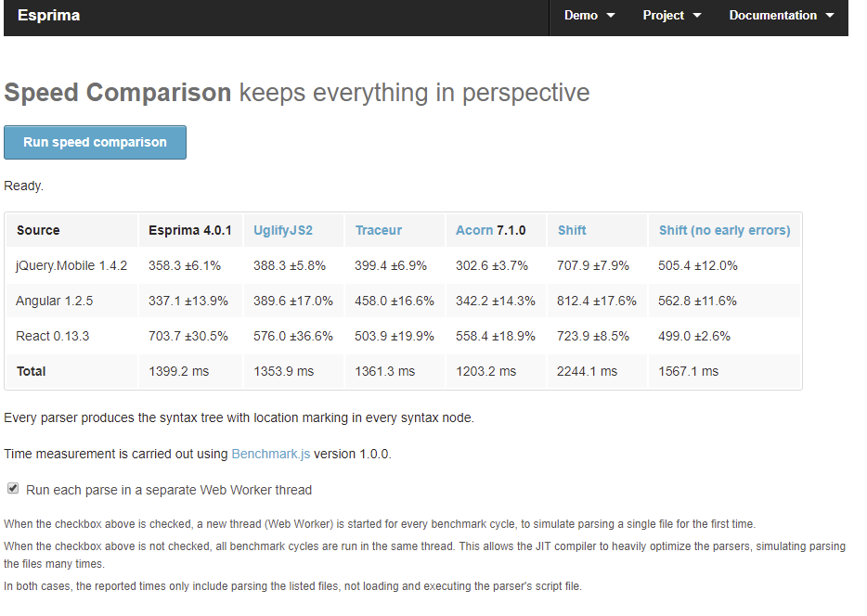
Task: Uncheck the Web Worker thread checkbox
Action: [x=13, y=488]
